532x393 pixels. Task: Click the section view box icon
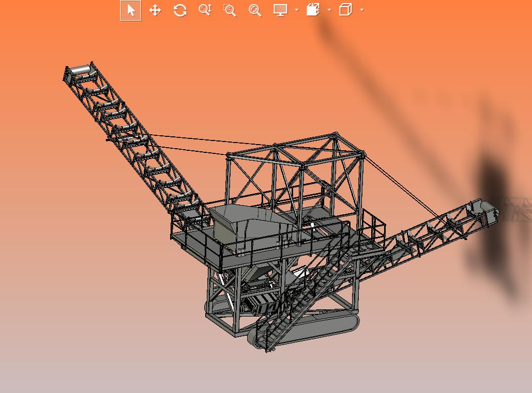(313, 10)
